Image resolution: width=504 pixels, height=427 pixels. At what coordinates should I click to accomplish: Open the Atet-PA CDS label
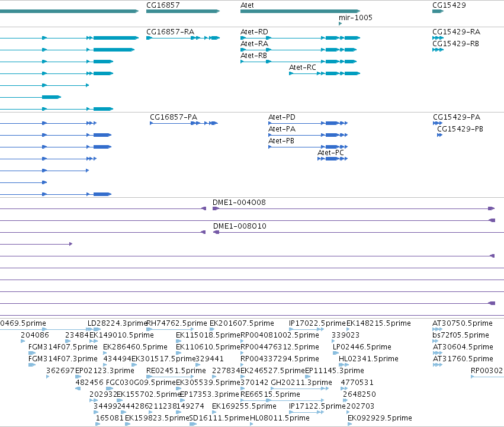pos(282,129)
